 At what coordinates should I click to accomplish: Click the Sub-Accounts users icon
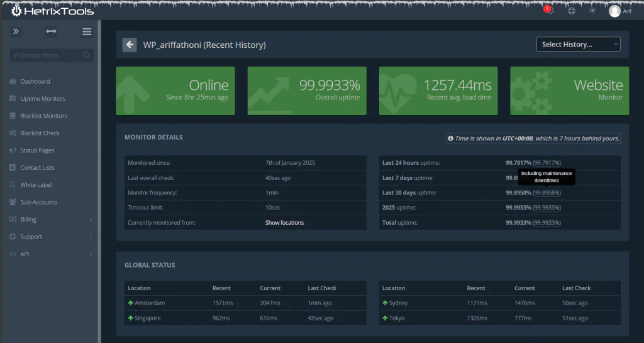coord(13,202)
